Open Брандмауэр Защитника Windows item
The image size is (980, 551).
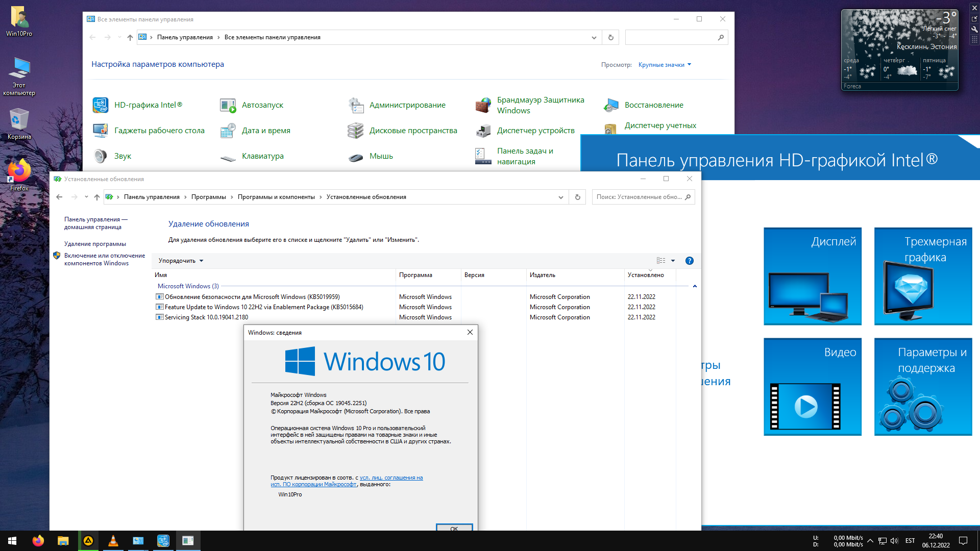[530, 105]
